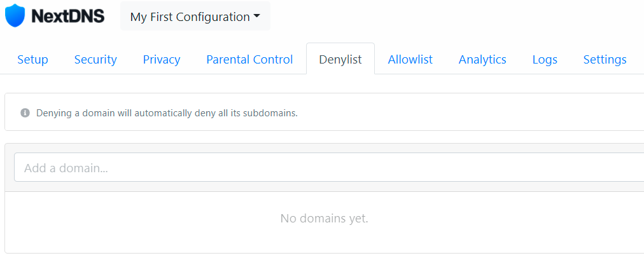Image resolution: width=644 pixels, height=258 pixels.
Task: Focus the Add a domain input field
Action: click(318, 168)
